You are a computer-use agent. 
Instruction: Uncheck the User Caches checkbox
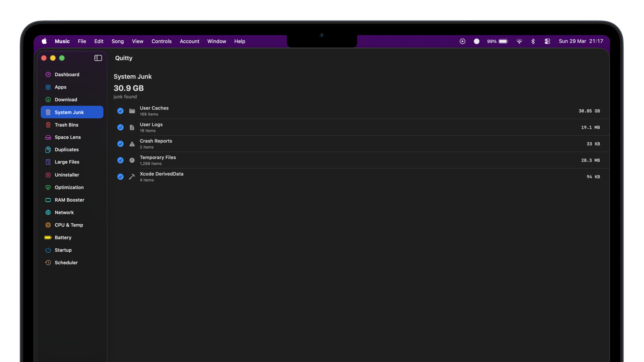pyautogui.click(x=120, y=111)
